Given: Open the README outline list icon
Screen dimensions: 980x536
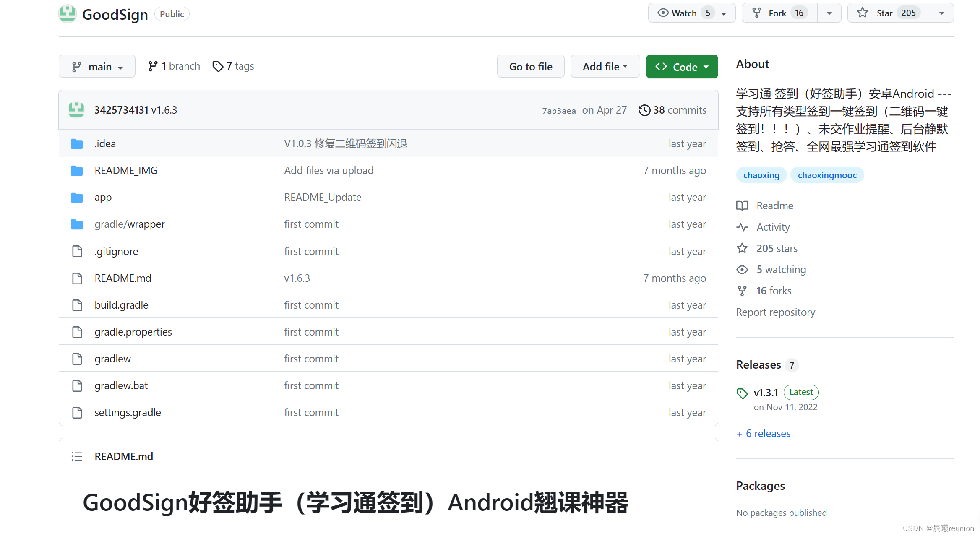Looking at the screenshot, I should point(77,456).
